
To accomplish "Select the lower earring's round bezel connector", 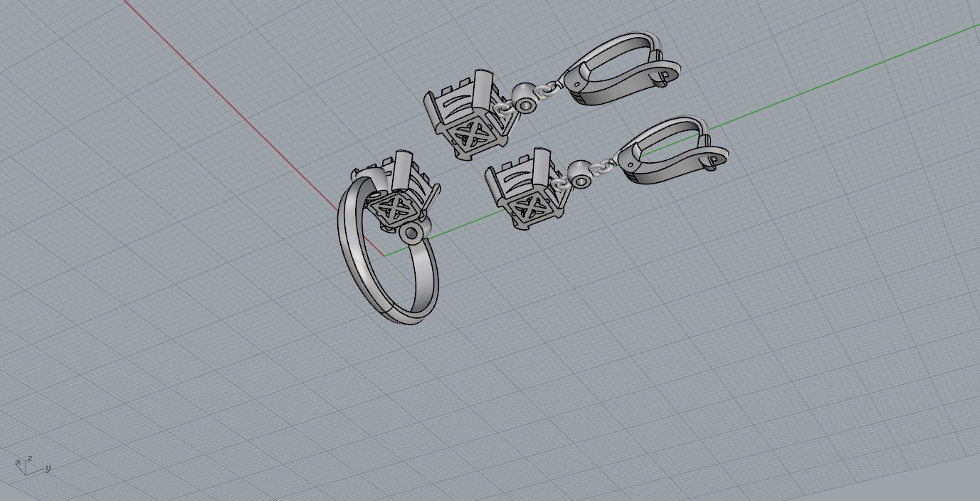I will pos(581,174).
